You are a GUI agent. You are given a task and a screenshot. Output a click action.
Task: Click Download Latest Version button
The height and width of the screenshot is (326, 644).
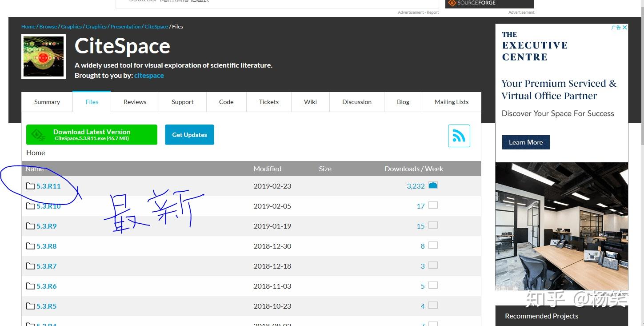pos(92,135)
